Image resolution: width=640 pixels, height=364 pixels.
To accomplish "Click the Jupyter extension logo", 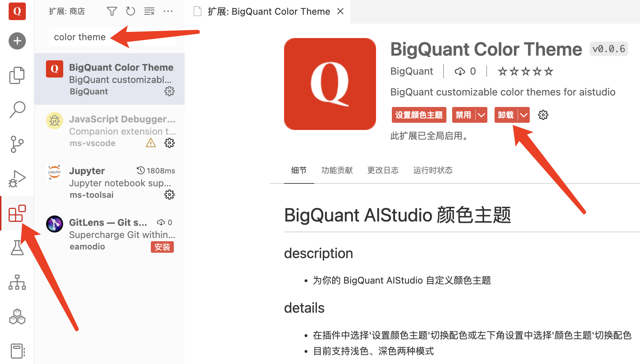I will (55, 172).
